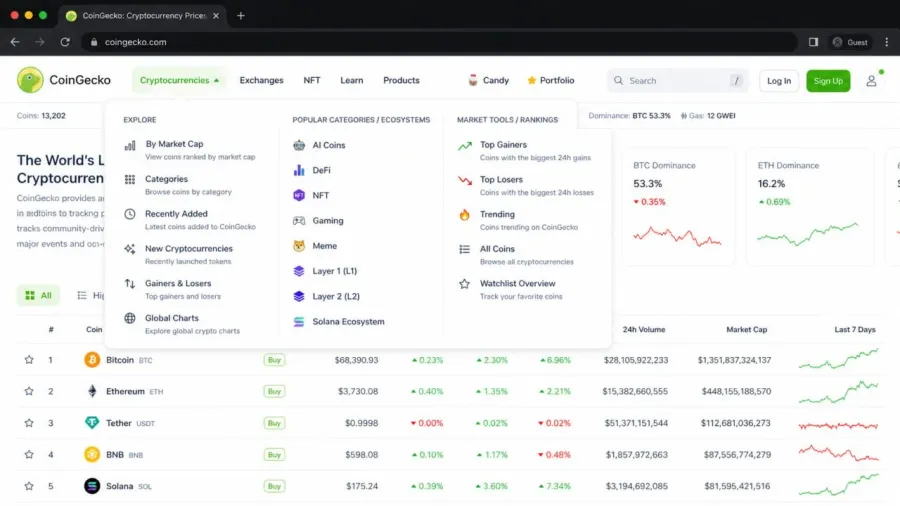
Task: Click the green Sign Up button
Action: pos(828,81)
